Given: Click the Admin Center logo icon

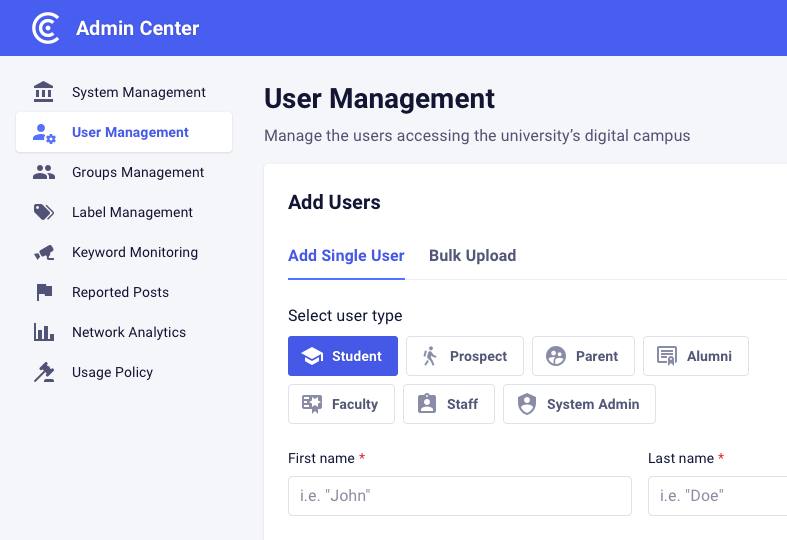Looking at the screenshot, I should point(46,28).
